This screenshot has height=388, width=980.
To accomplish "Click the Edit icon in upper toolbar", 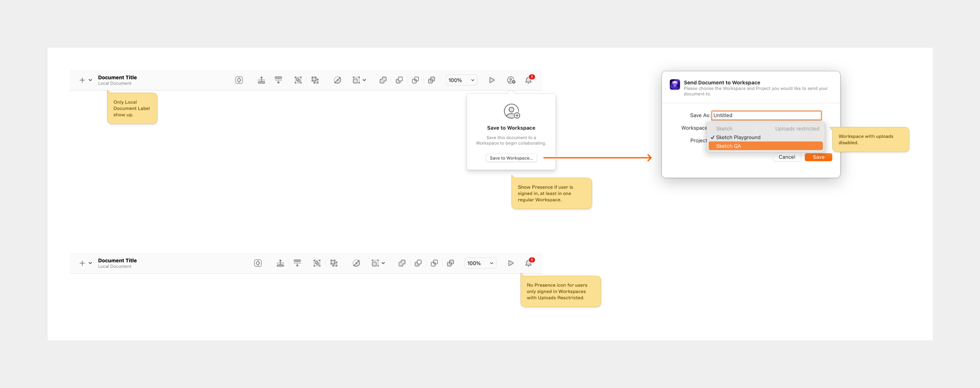I will (337, 80).
